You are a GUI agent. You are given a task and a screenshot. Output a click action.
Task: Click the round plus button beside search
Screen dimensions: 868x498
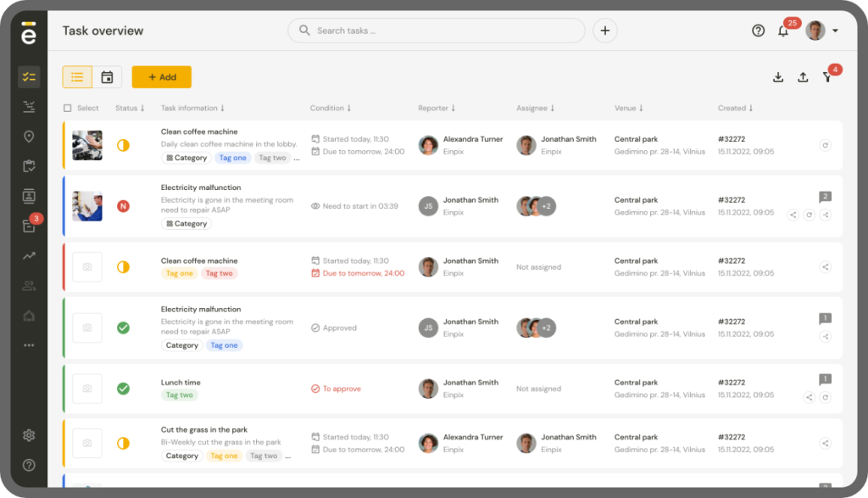tap(604, 31)
